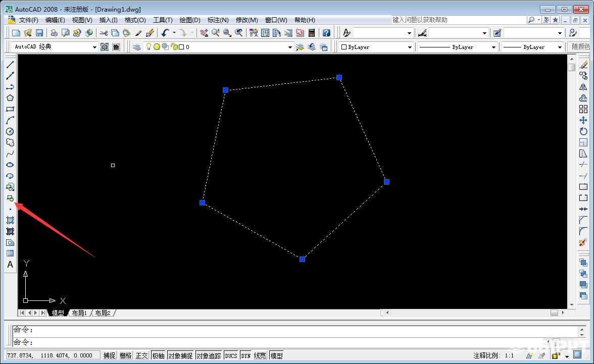Image resolution: width=594 pixels, height=364 pixels.
Task: Toggle 对象捕捉 object snap
Action: (x=180, y=355)
